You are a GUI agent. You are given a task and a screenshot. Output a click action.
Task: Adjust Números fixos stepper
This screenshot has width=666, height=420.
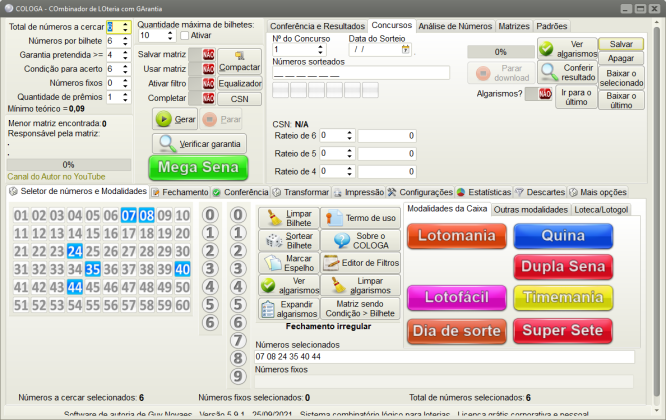(125, 83)
